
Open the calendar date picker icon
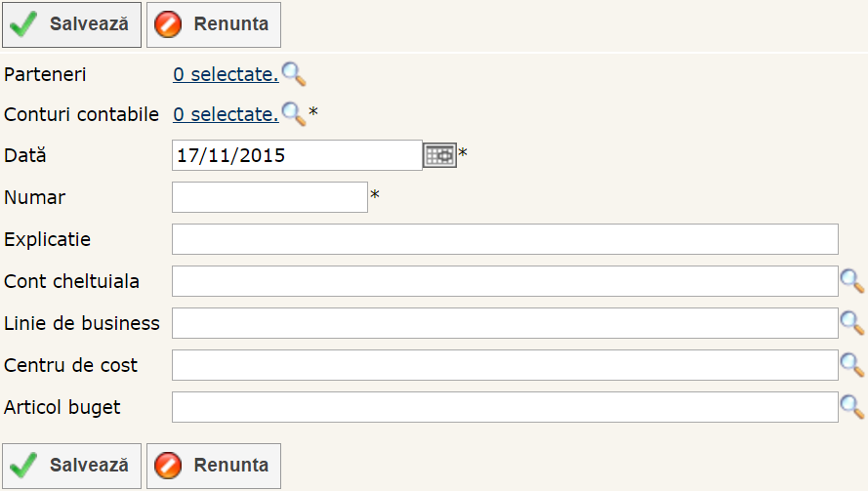pos(440,155)
